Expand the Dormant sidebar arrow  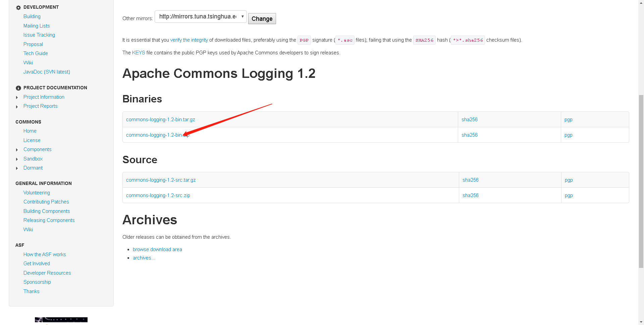click(x=17, y=168)
